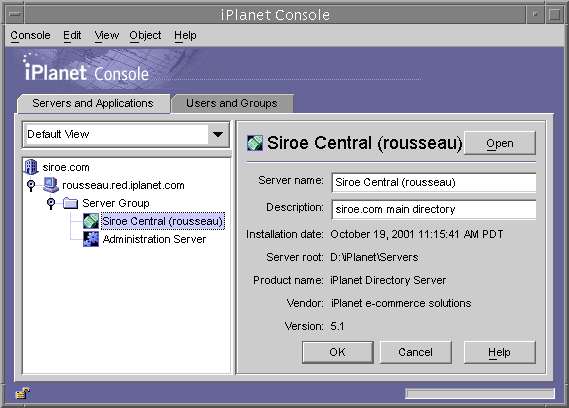Select the siroe.com tree entry
Image resolution: width=569 pixels, height=408 pixels.
click(x=66, y=167)
